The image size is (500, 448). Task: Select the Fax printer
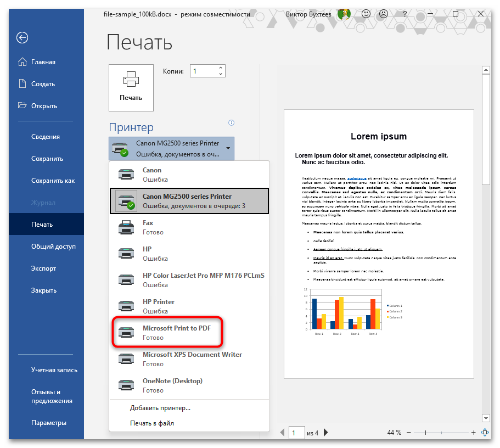(x=189, y=227)
